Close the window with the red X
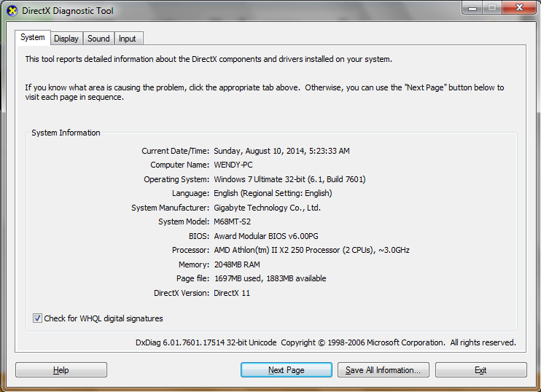The image size is (541, 392). [x=519, y=7]
